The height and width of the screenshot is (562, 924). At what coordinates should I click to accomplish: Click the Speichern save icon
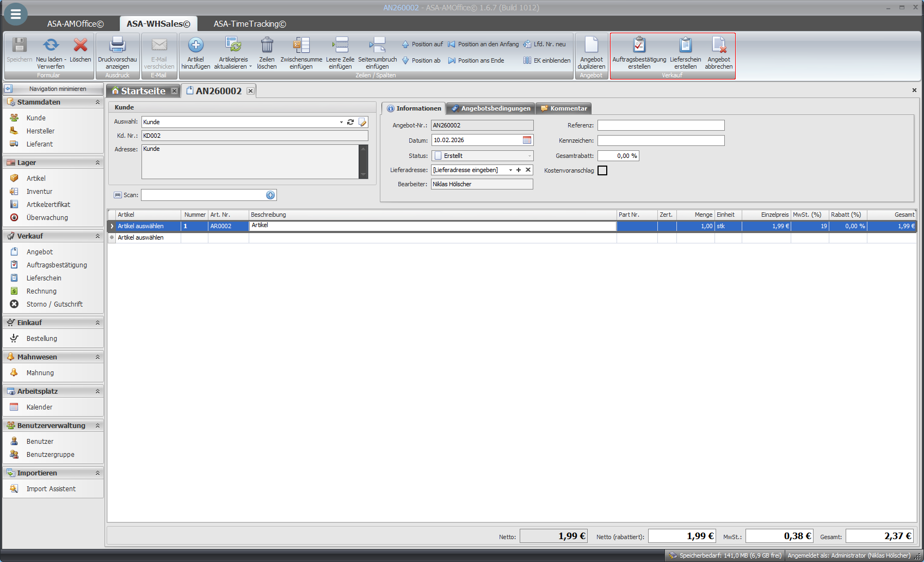pos(20,46)
